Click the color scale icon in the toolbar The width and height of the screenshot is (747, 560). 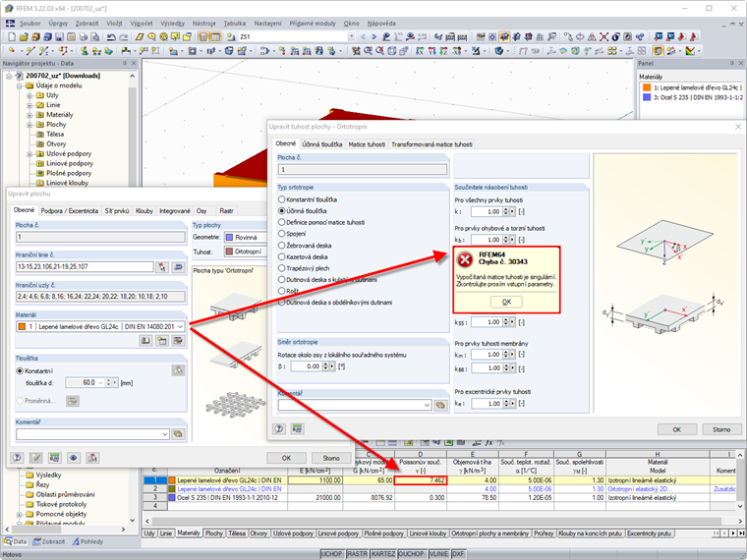(690, 50)
